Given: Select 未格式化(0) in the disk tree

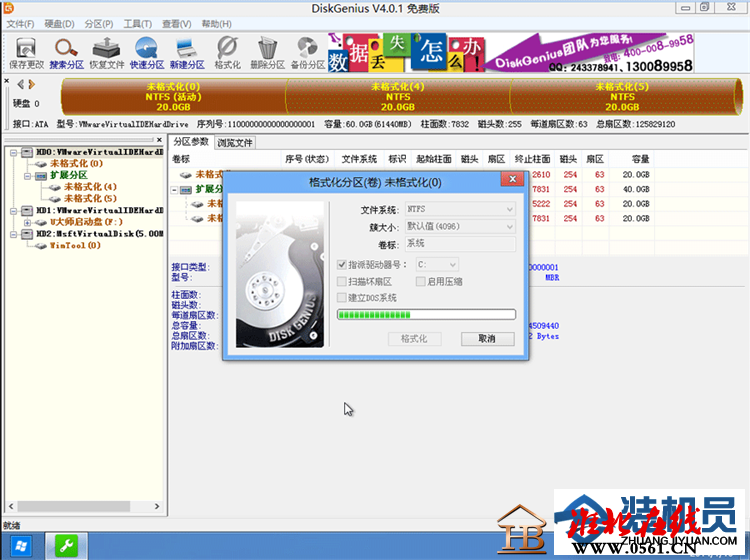Looking at the screenshot, I should point(77,164).
